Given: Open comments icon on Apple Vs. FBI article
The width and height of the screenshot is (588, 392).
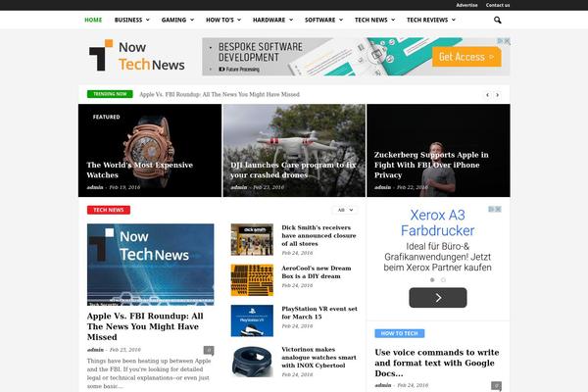Looking at the screenshot, I should (x=209, y=351).
